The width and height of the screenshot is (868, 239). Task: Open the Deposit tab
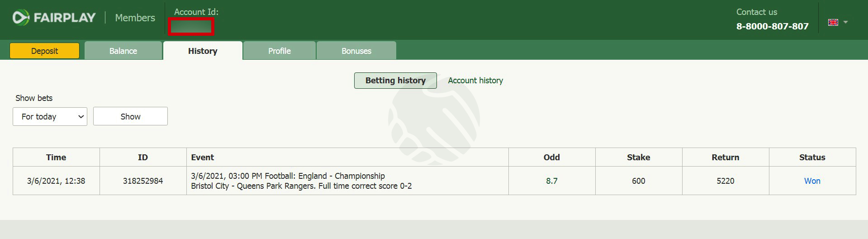tap(44, 51)
